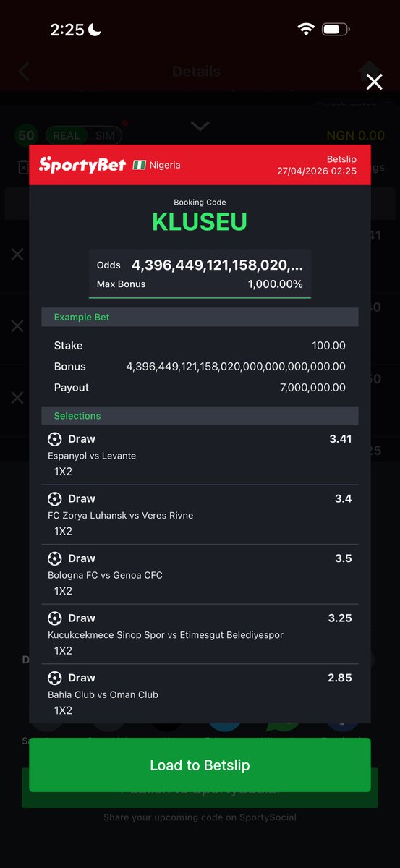Select the Espanyol vs Levante match text

click(x=92, y=456)
